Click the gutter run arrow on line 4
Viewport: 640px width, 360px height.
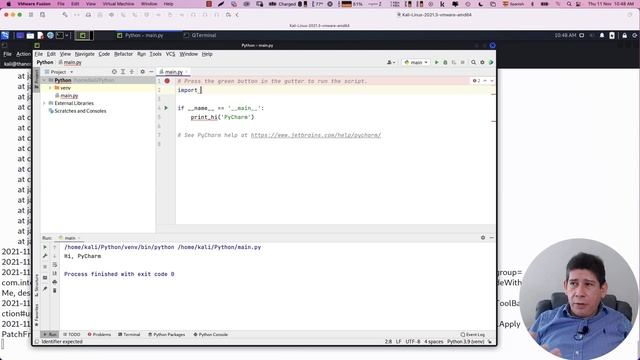[166, 108]
